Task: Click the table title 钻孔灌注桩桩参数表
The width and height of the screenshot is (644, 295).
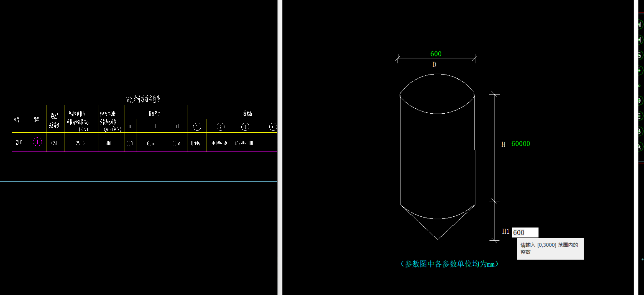Action: (143, 99)
